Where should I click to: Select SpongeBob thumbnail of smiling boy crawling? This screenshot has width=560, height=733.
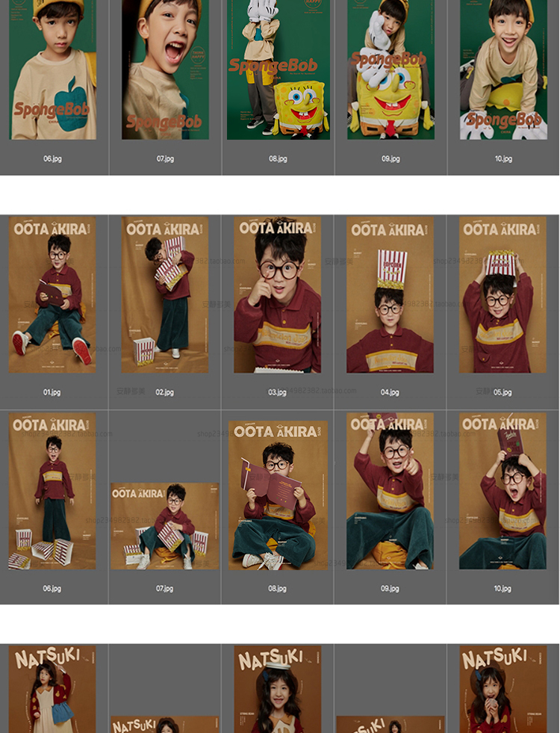click(503, 69)
